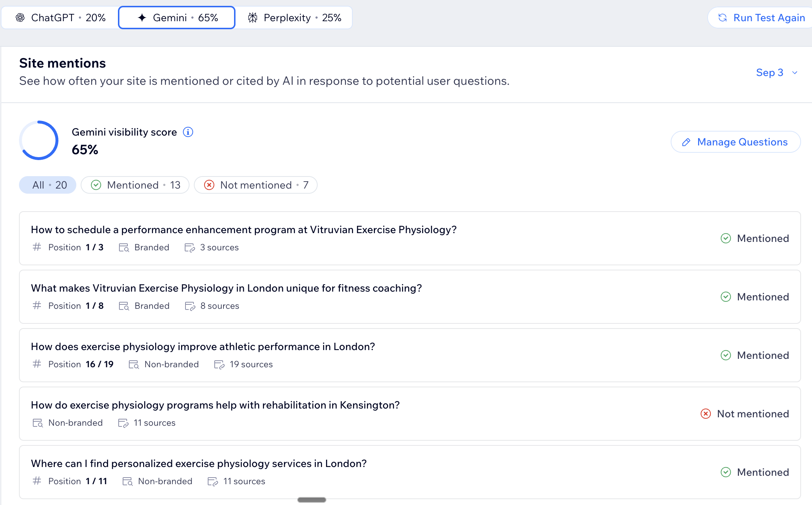The image size is (812, 505).
Task: Select the All 20 filter
Action: click(47, 185)
